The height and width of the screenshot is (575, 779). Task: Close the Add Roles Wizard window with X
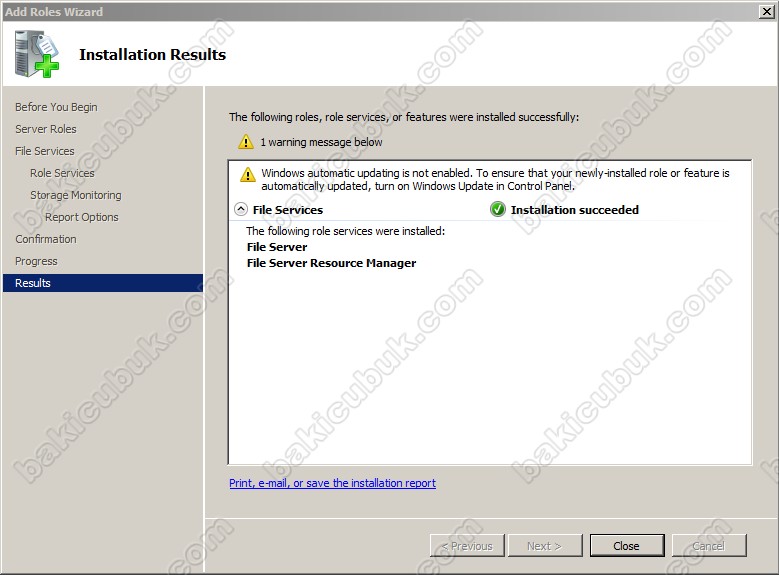pos(767,11)
